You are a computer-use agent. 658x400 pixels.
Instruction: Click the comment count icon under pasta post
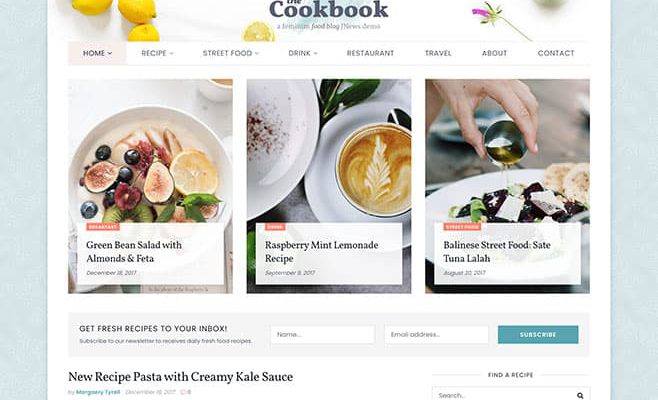183,392
